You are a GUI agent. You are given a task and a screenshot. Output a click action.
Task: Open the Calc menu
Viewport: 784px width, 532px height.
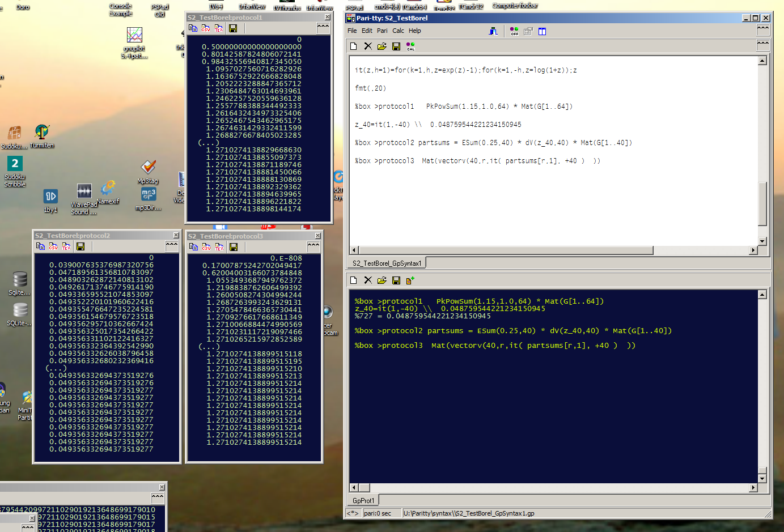pos(398,31)
